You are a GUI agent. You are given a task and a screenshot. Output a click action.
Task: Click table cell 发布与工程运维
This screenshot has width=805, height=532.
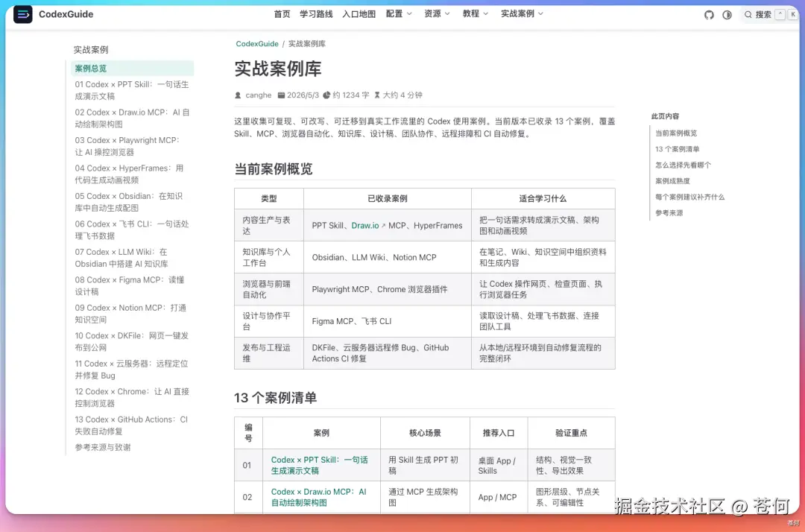[269, 353]
